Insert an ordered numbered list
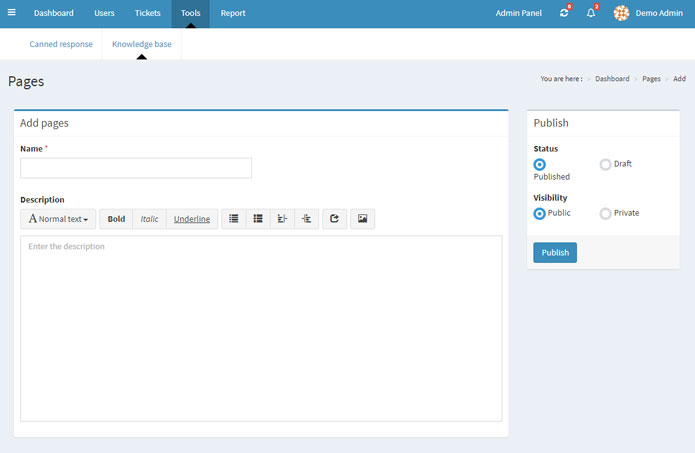The image size is (695, 453). point(258,219)
